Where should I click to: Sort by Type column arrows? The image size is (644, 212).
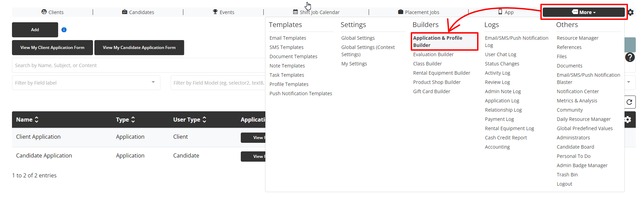point(133,120)
